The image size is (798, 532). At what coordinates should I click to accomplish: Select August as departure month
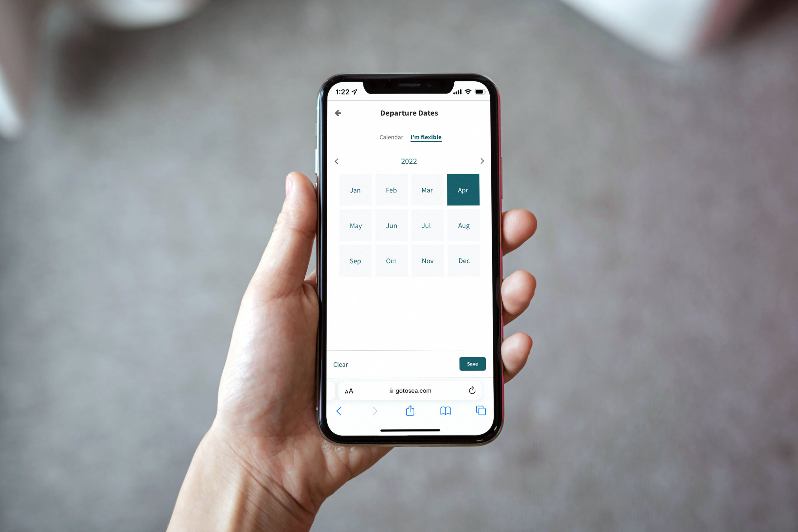[x=464, y=225]
